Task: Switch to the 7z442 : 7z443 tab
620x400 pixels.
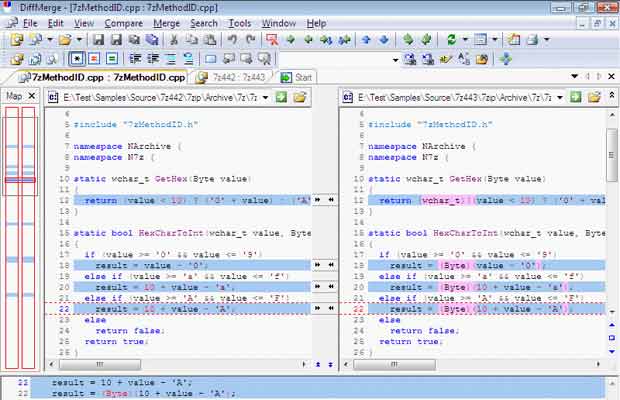Action: click(x=232, y=77)
